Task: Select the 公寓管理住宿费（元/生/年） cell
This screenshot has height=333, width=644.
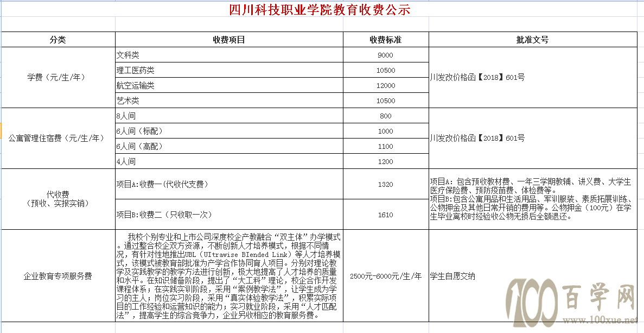Action: pos(58,139)
